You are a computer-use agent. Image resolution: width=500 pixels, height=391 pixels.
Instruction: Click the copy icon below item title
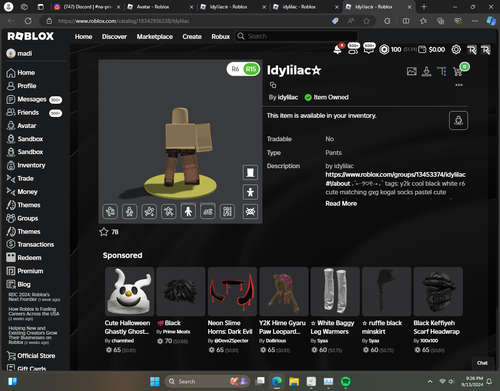(273, 85)
